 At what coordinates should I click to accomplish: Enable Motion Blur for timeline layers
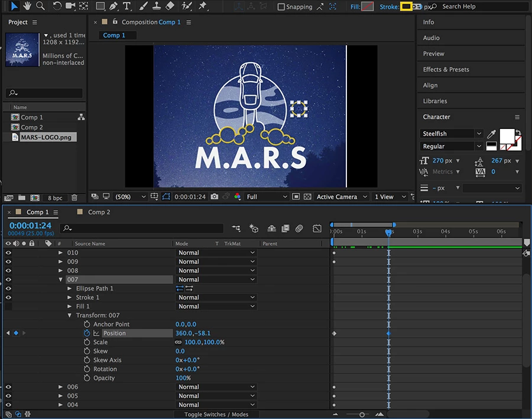tap(299, 228)
